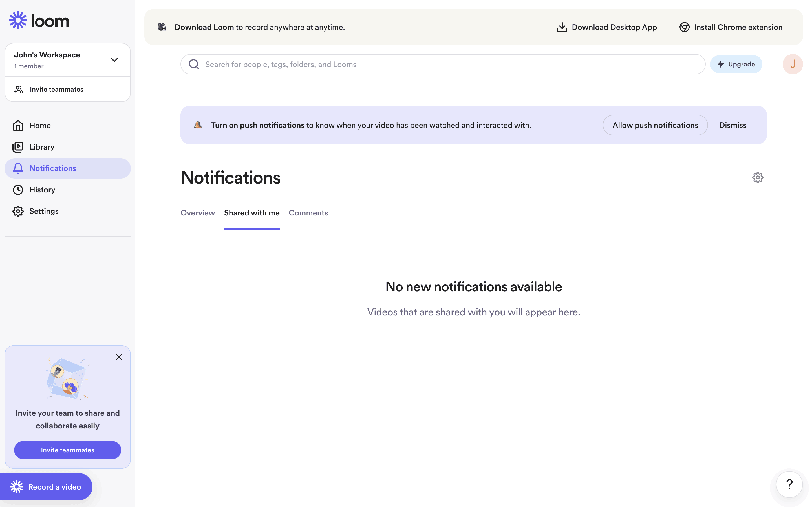Select the Home sidebar icon
Image resolution: width=812 pixels, height=507 pixels.
pyautogui.click(x=18, y=125)
